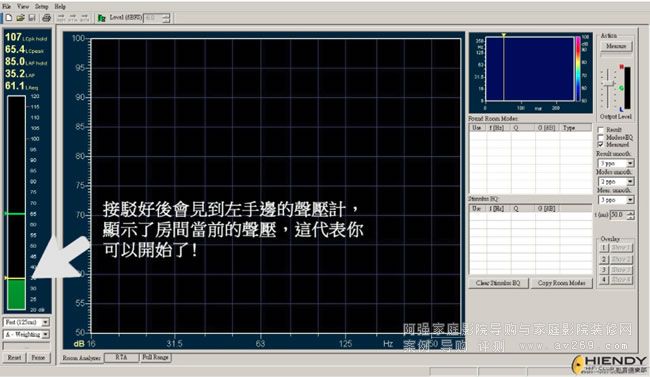The width and height of the screenshot is (650, 377).
Task: Click the Save disk toolbar icon
Action: pyautogui.click(x=32, y=18)
